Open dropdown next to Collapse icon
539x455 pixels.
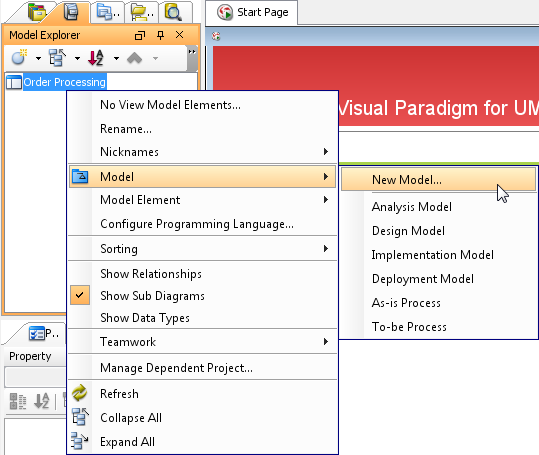coord(77,58)
